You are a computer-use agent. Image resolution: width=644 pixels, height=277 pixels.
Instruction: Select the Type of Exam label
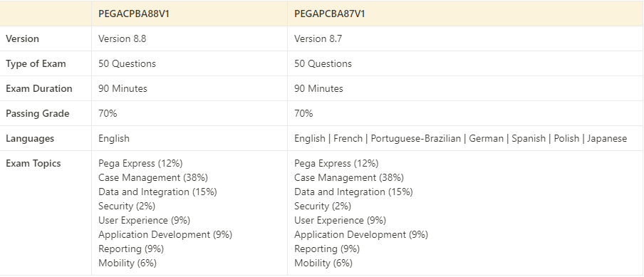[x=36, y=63]
